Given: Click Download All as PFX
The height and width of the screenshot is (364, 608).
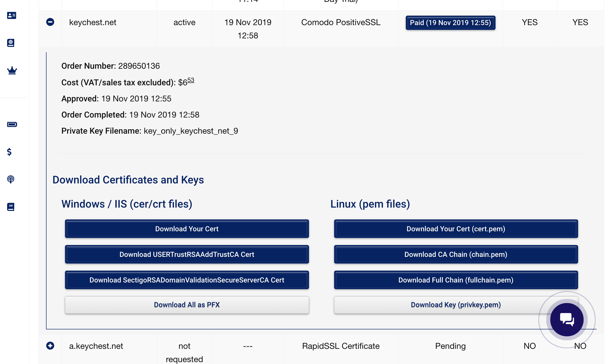Looking at the screenshot, I should coord(187,305).
